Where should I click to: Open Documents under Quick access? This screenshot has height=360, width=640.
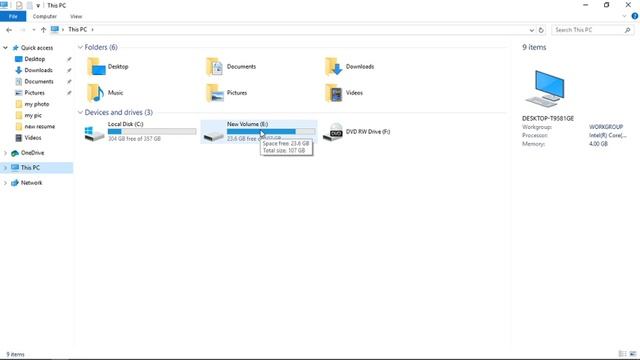click(39, 82)
